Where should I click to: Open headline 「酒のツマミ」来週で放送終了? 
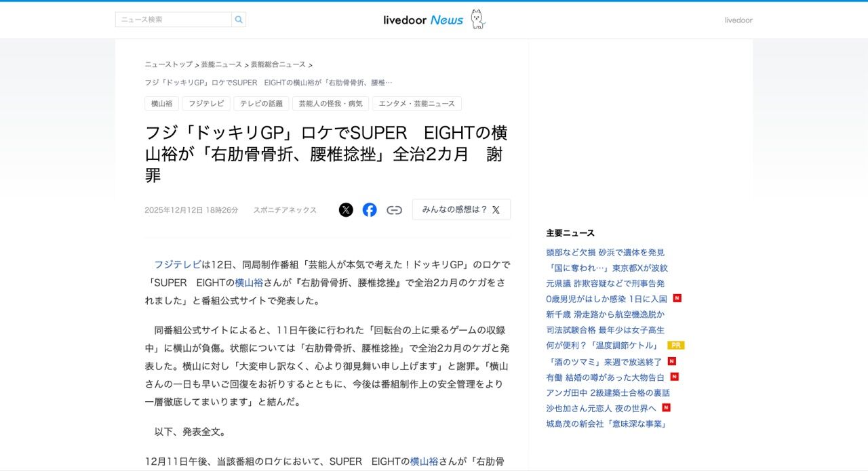click(604, 362)
